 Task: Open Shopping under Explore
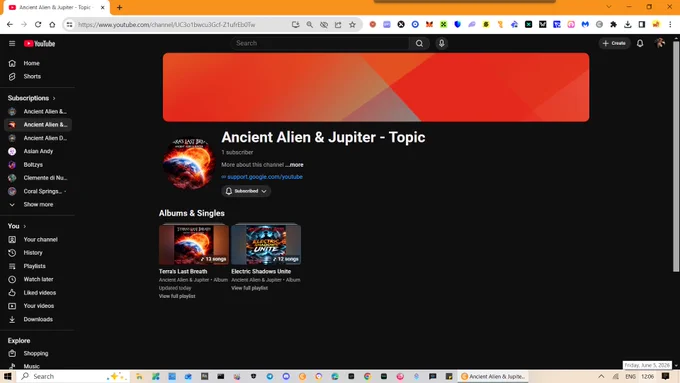(x=37, y=354)
